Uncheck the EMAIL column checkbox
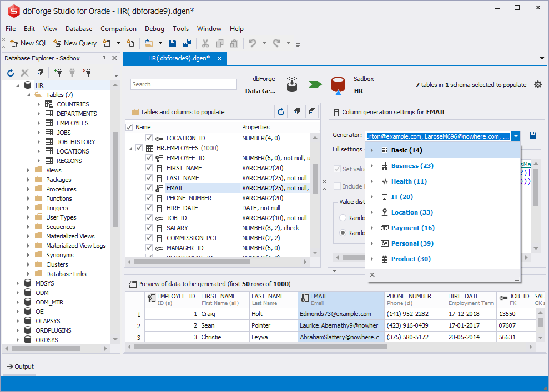This screenshot has height=392, width=549. point(149,188)
